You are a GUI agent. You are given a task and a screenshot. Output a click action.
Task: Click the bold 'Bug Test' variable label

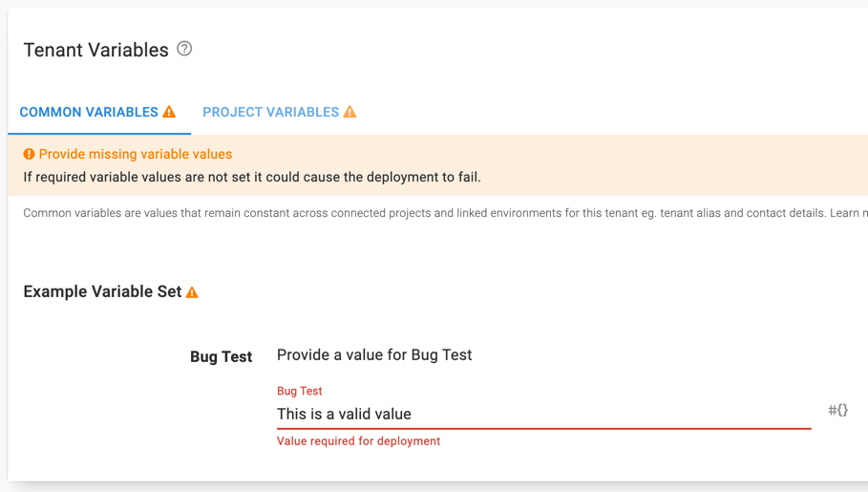coord(221,356)
